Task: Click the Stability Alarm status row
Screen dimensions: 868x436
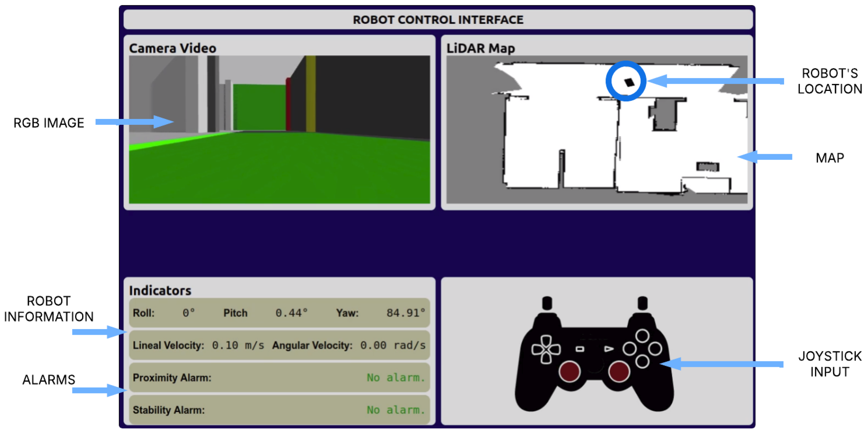Action: click(x=279, y=410)
